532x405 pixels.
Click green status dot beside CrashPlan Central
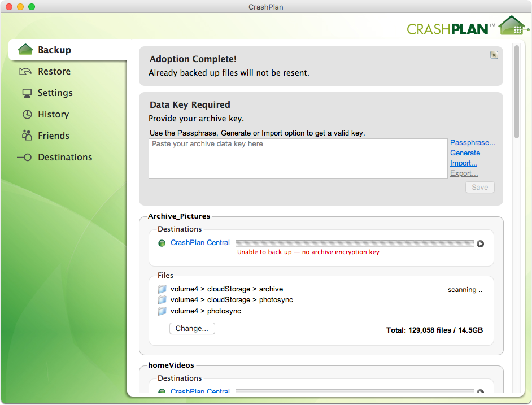(162, 243)
